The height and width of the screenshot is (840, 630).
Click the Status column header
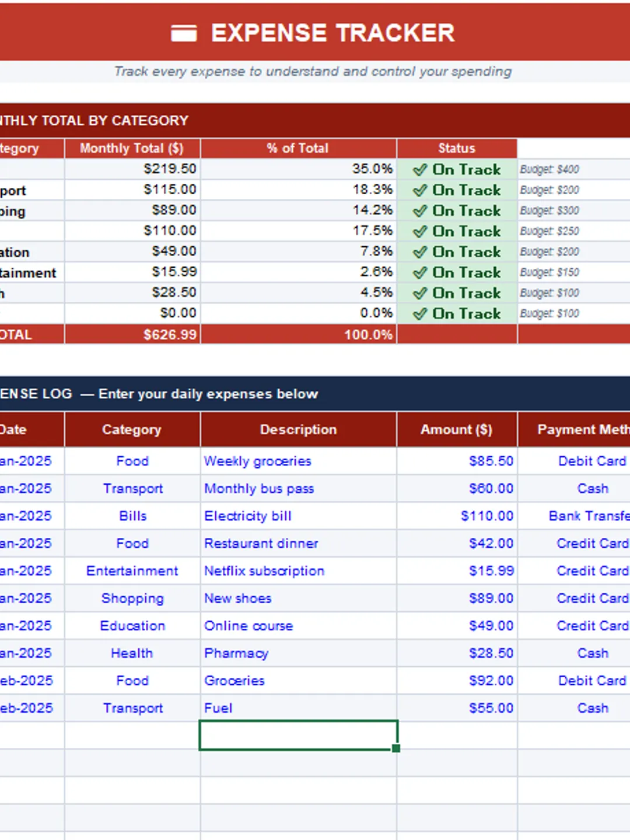coord(457,148)
